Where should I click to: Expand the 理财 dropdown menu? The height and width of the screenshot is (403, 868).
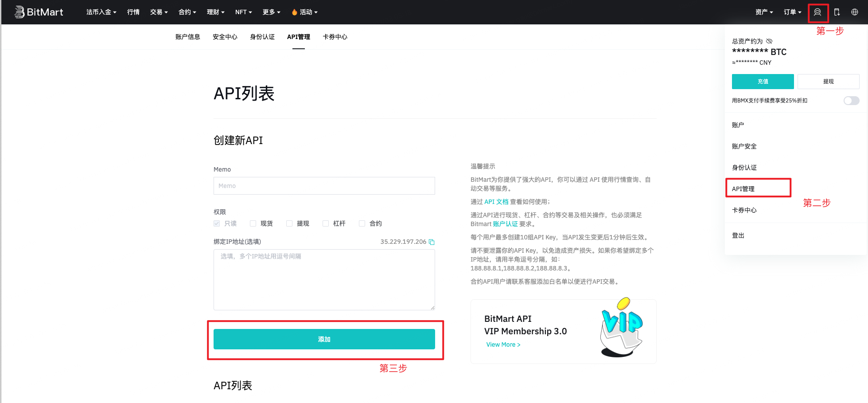tap(215, 12)
